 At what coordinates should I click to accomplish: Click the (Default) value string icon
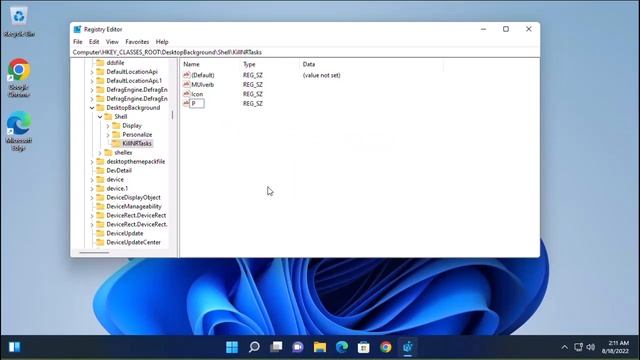click(187, 75)
